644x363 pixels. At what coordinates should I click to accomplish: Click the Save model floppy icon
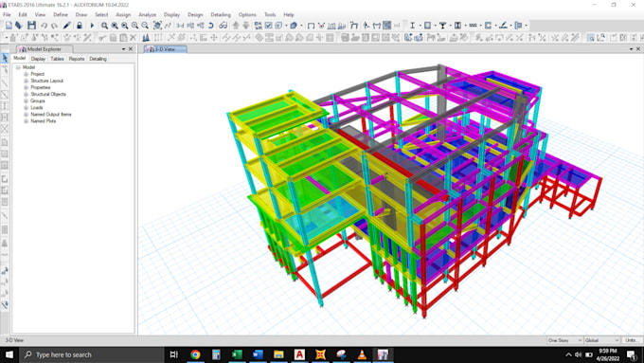click(31, 26)
